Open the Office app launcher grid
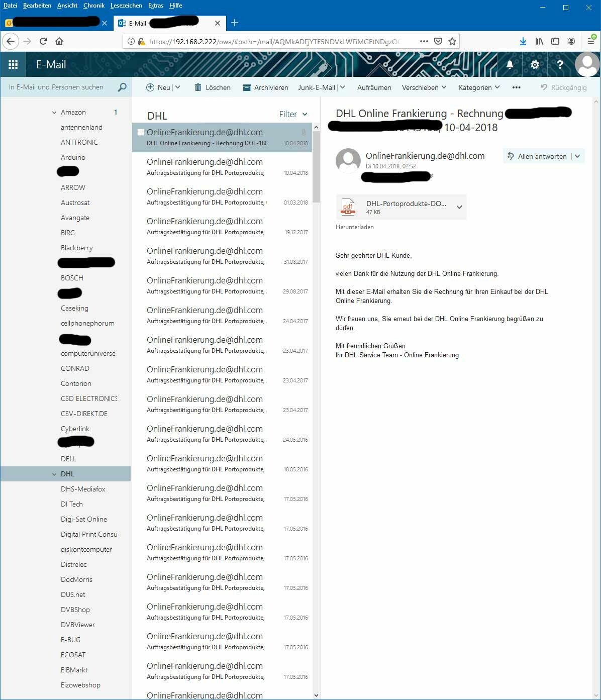 pyautogui.click(x=13, y=64)
